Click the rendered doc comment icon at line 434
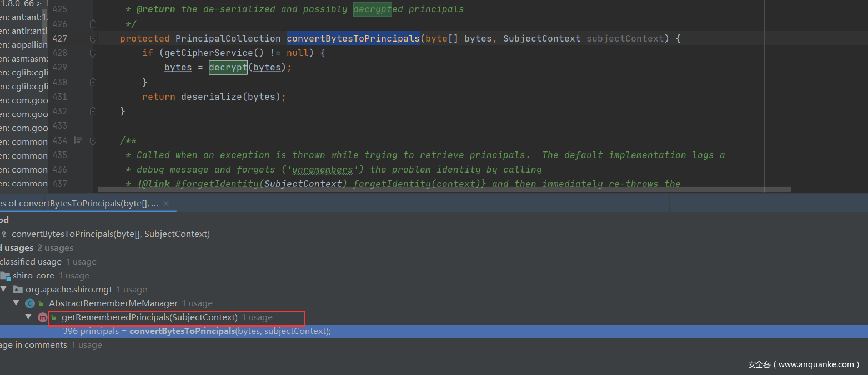The image size is (868, 375). pos(78,140)
